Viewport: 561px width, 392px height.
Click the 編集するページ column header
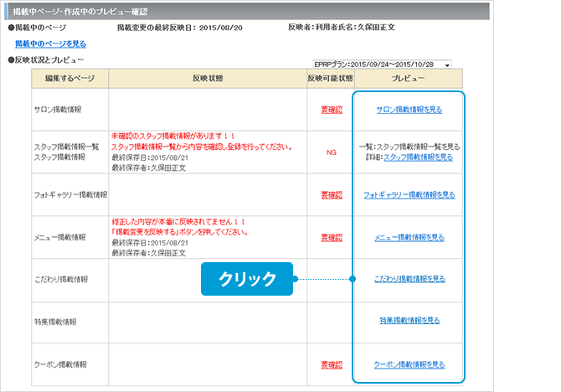(70, 79)
